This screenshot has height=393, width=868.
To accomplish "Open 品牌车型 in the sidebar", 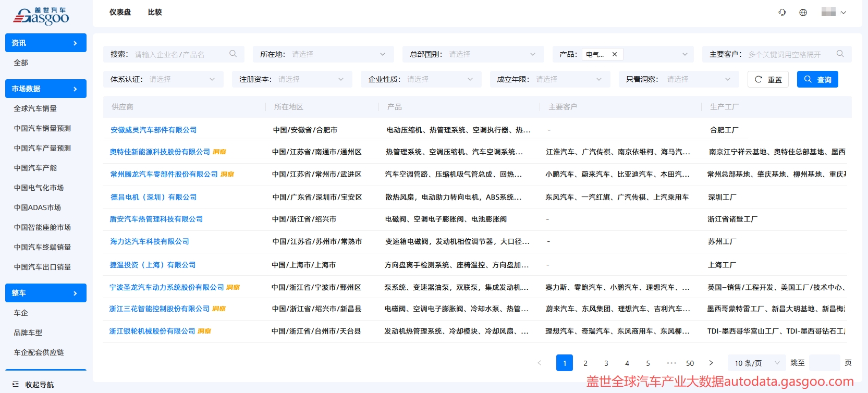I will tap(28, 333).
